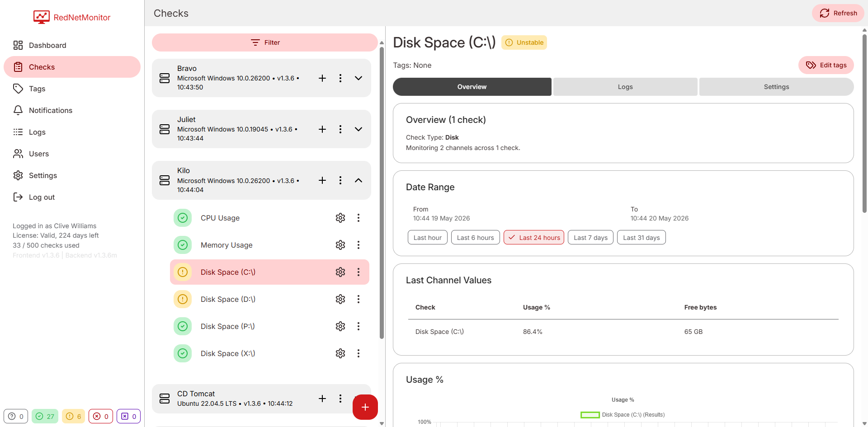Add a check to CD Tomcat host
Screen dimensions: 868x427
322,399
